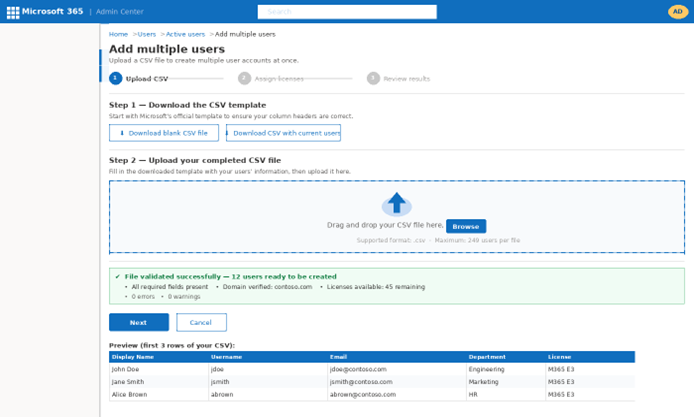Image resolution: width=694 pixels, height=417 pixels.
Task: Go to Home breadcrumb link
Action: click(x=118, y=34)
